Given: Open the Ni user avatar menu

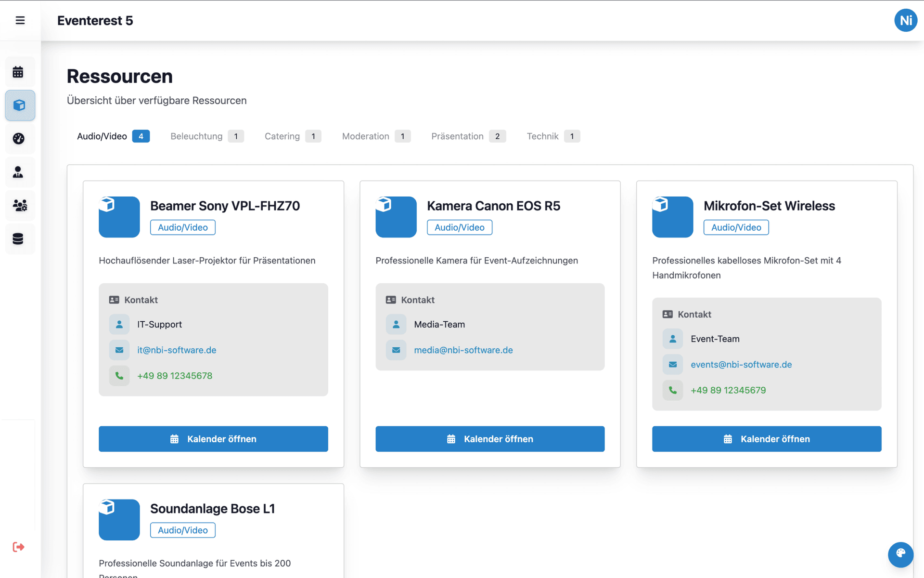Looking at the screenshot, I should coord(905,20).
